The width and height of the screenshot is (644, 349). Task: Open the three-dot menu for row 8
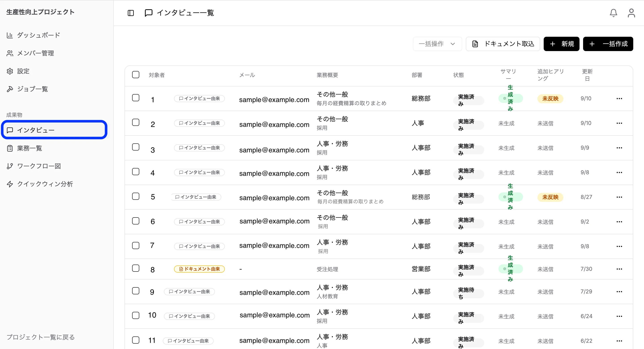[x=619, y=269]
